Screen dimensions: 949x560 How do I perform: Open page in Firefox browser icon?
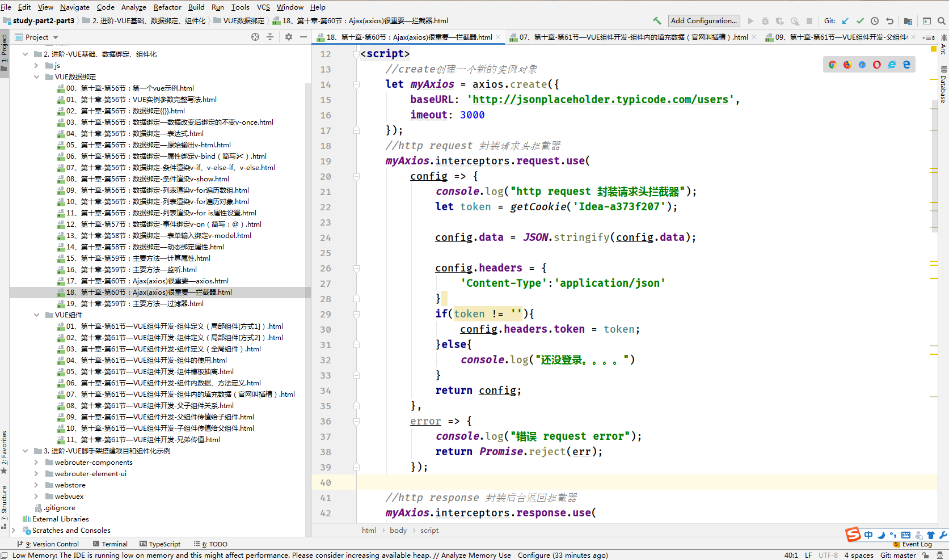click(x=847, y=65)
